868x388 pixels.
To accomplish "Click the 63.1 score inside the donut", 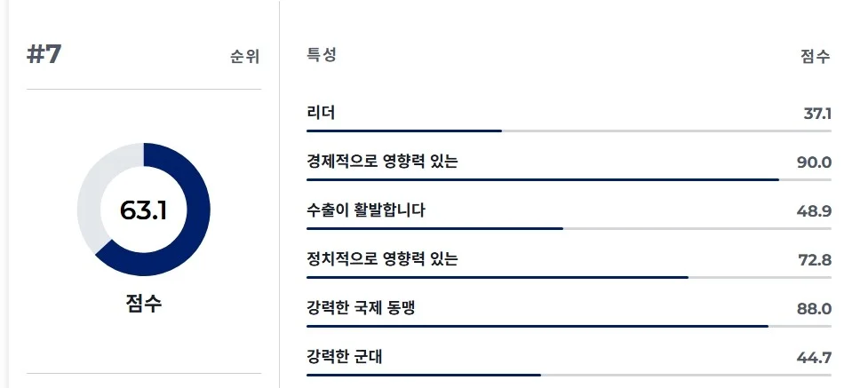I will pyautogui.click(x=144, y=210).
